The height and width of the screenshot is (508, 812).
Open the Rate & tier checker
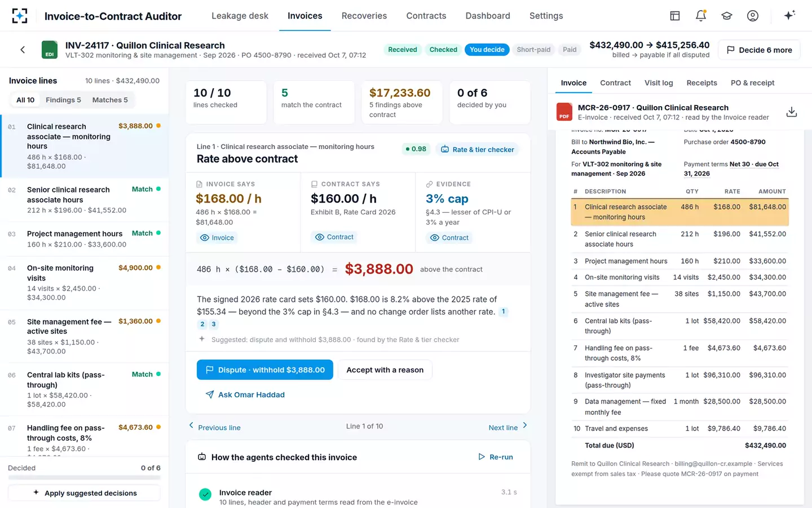(477, 150)
